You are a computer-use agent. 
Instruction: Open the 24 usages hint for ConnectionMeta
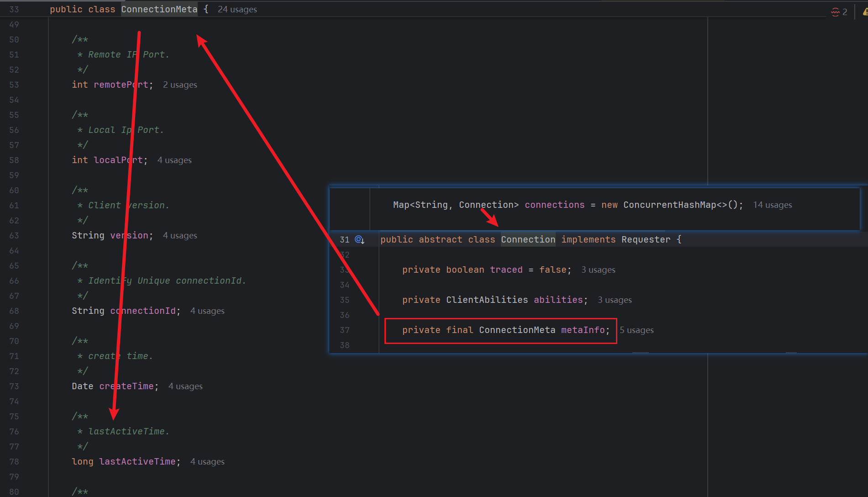point(237,10)
